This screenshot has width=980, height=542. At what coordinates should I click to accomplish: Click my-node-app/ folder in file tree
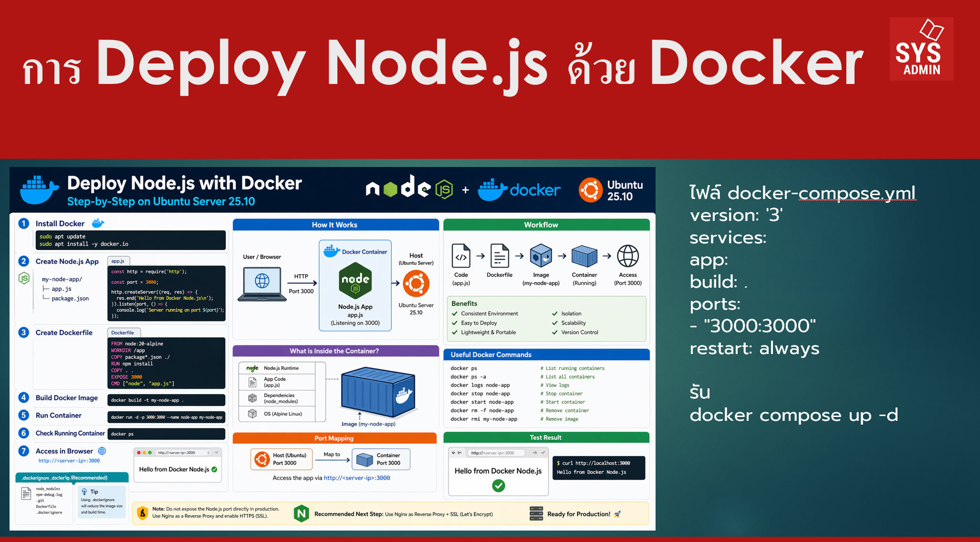click(x=62, y=279)
